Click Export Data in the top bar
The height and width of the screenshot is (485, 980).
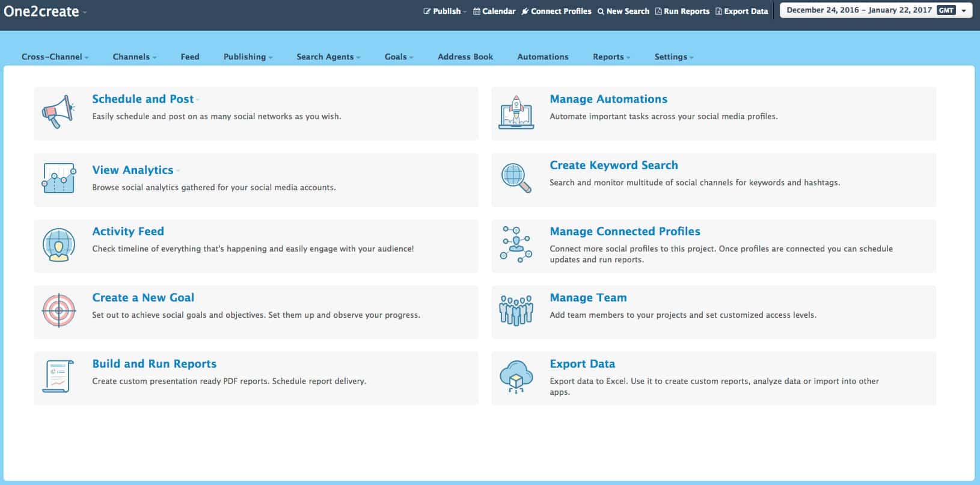pyautogui.click(x=741, y=11)
